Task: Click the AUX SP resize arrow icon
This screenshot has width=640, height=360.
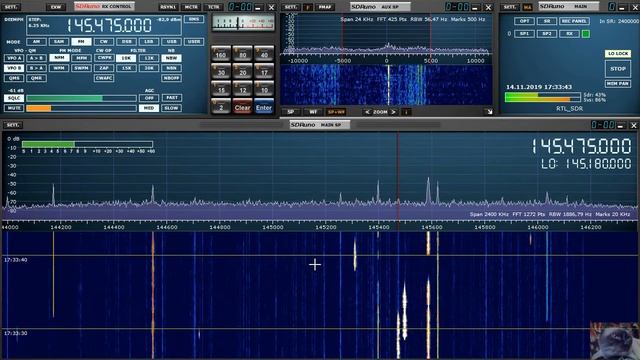Action: point(489,111)
